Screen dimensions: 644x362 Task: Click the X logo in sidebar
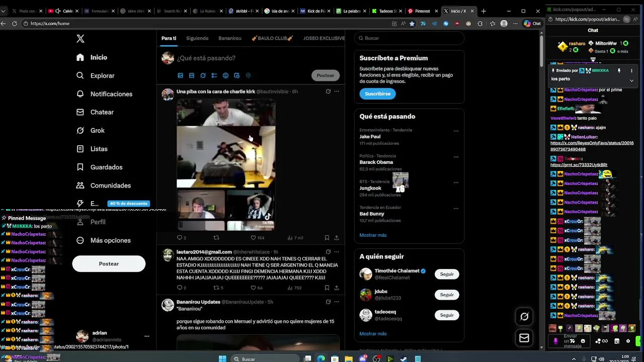tap(80, 39)
